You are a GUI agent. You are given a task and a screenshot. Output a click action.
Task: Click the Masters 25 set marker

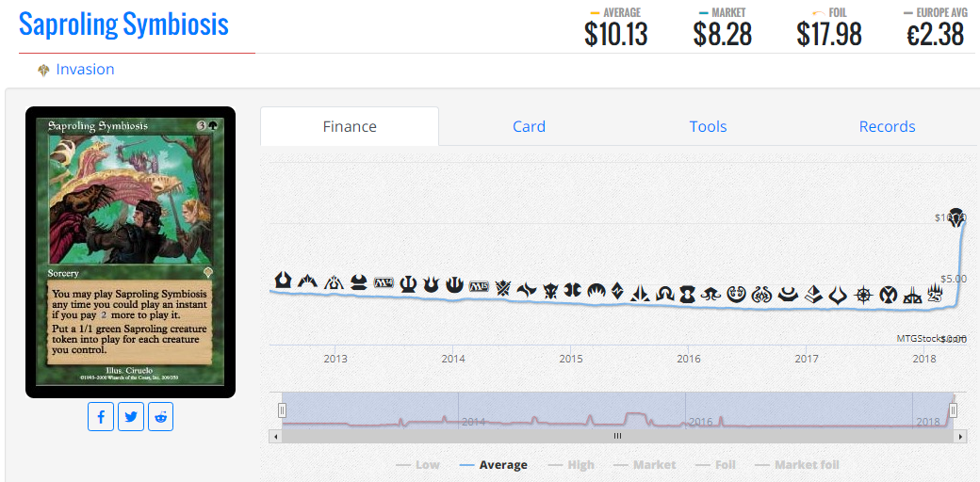pyautogui.click(x=935, y=294)
